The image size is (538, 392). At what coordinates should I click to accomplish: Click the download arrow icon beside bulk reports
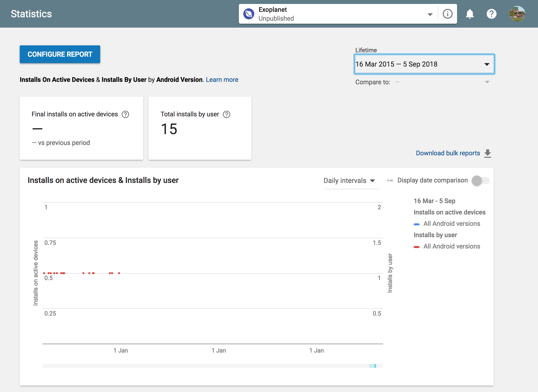point(487,153)
